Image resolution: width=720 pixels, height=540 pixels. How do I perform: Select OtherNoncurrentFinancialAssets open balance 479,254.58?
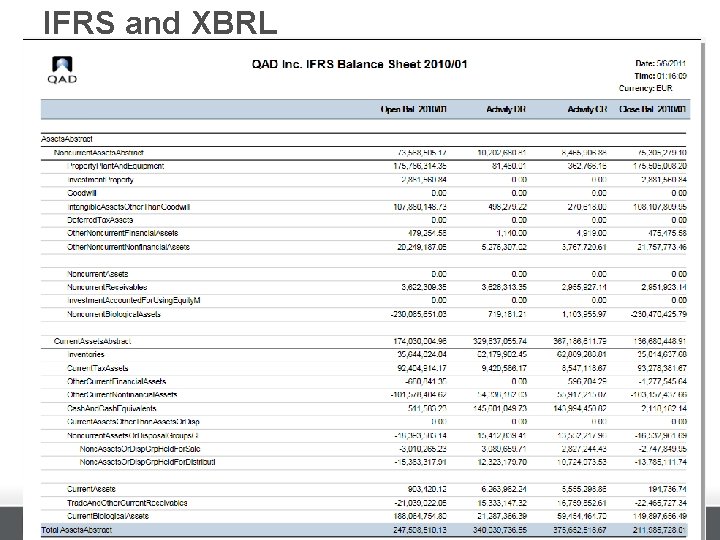(427, 233)
